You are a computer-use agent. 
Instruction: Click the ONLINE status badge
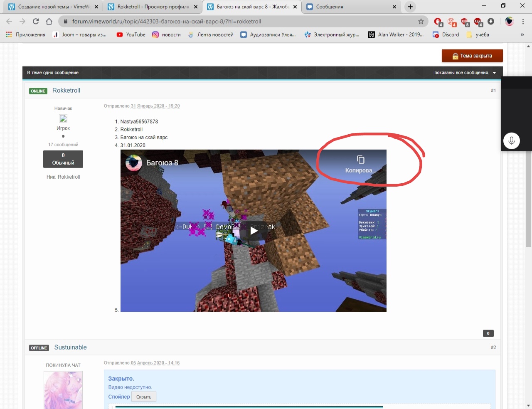click(38, 91)
